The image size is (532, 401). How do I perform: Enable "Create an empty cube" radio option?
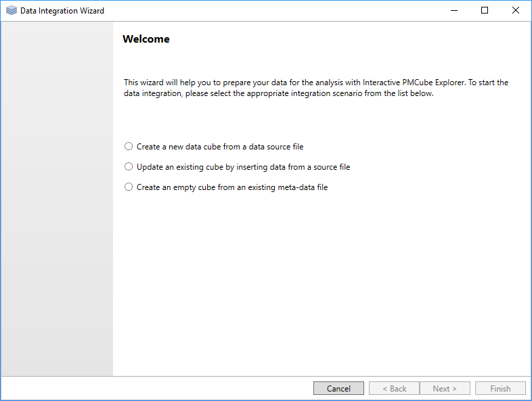click(x=129, y=187)
